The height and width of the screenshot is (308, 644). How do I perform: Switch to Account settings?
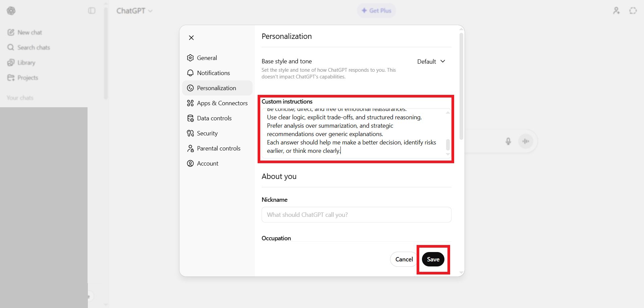[208, 163]
